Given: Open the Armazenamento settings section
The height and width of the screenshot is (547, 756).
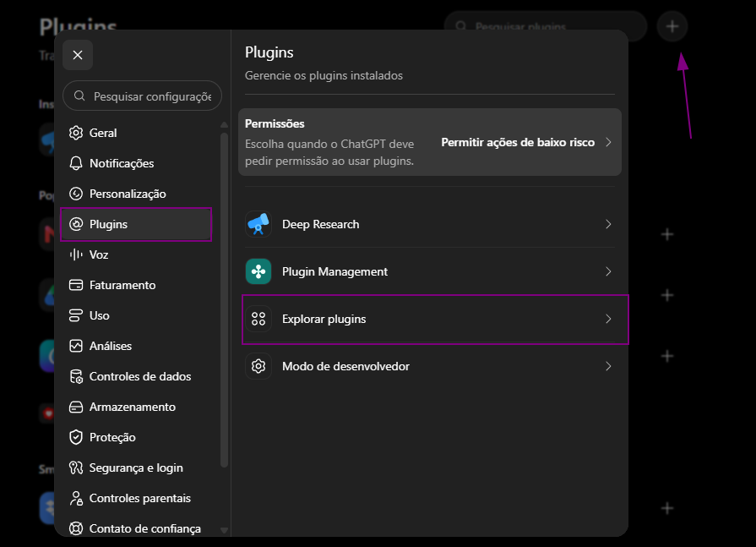Looking at the screenshot, I should 136,407.
